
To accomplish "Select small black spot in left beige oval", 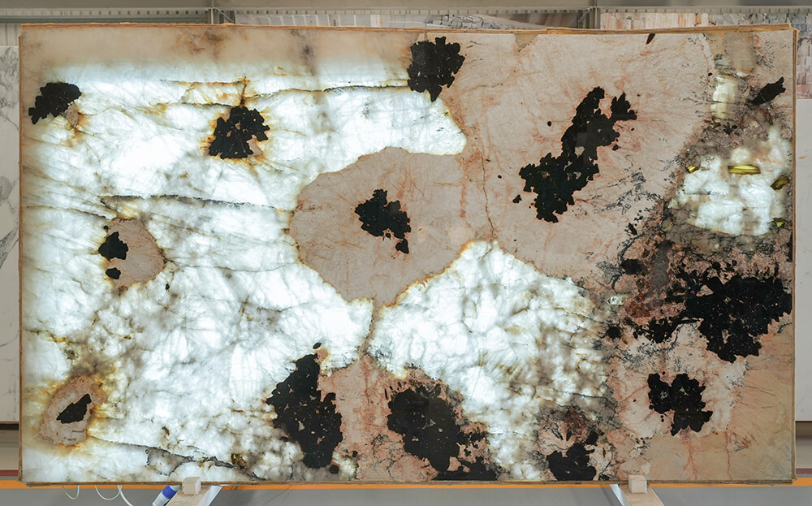I will click(114, 247).
